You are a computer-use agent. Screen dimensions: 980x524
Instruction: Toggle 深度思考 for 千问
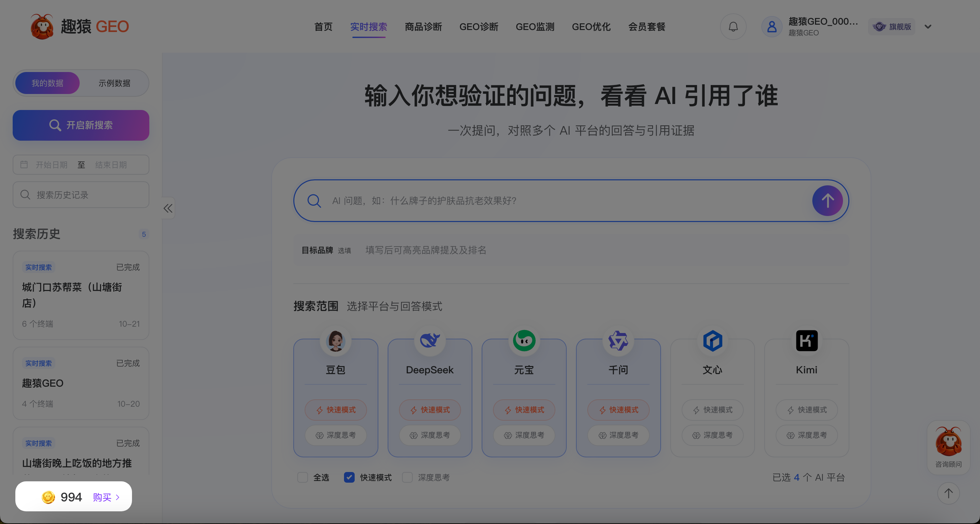pos(618,435)
